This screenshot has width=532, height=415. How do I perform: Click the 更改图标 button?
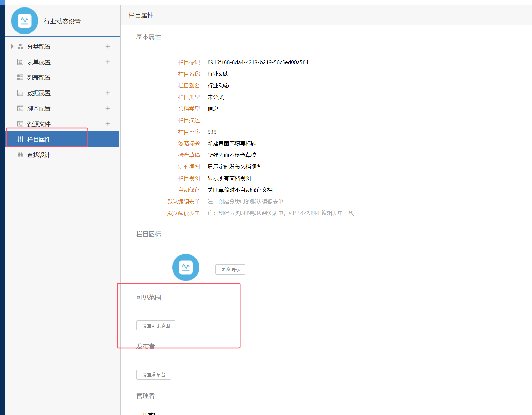[x=230, y=270]
